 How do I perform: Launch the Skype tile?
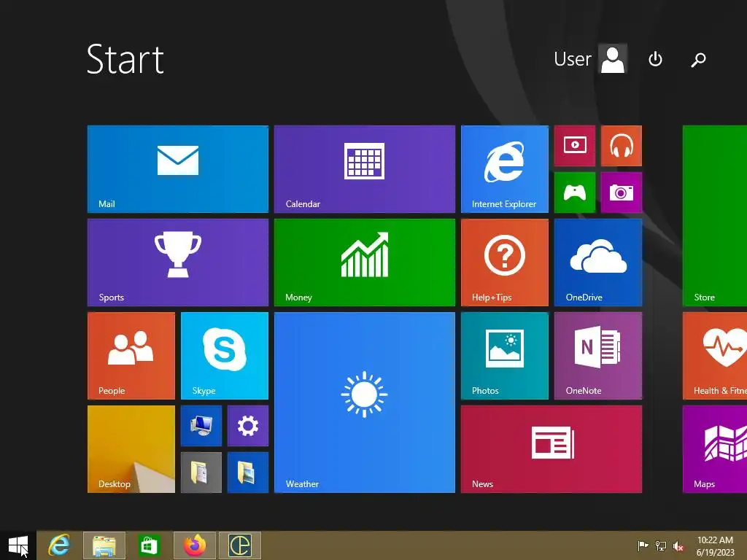tap(225, 356)
